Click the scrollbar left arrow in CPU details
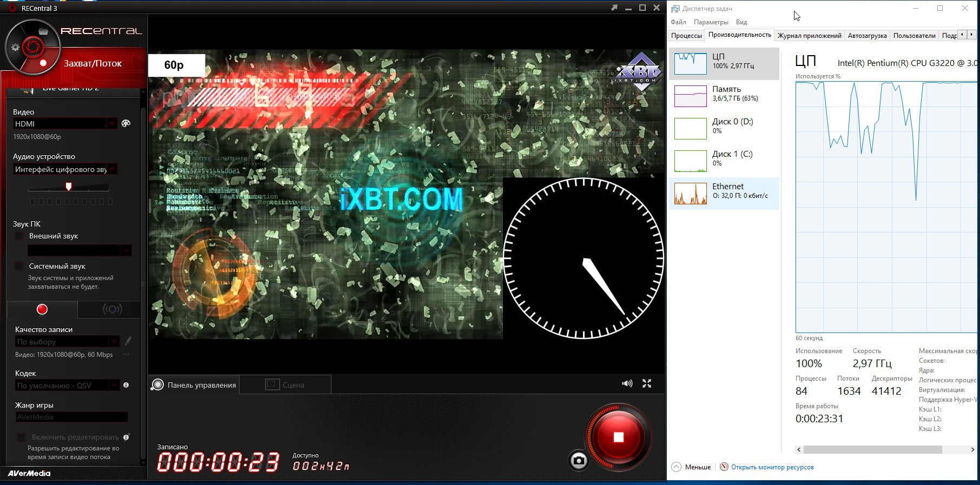 coord(799,449)
